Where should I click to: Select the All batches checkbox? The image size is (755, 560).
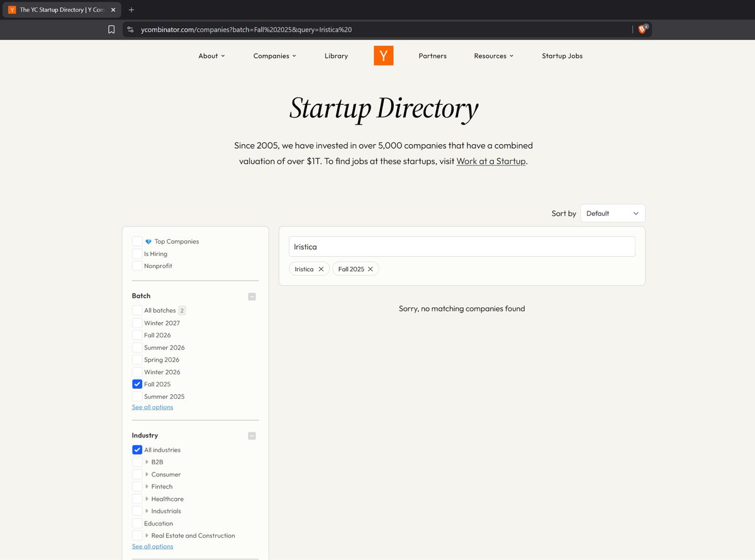(137, 310)
